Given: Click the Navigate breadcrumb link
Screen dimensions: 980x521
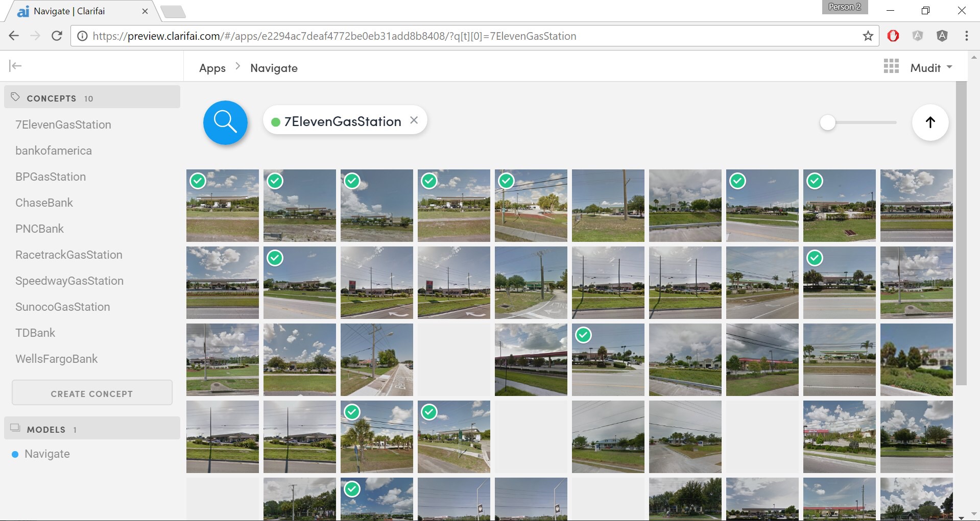Looking at the screenshot, I should 274,68.
